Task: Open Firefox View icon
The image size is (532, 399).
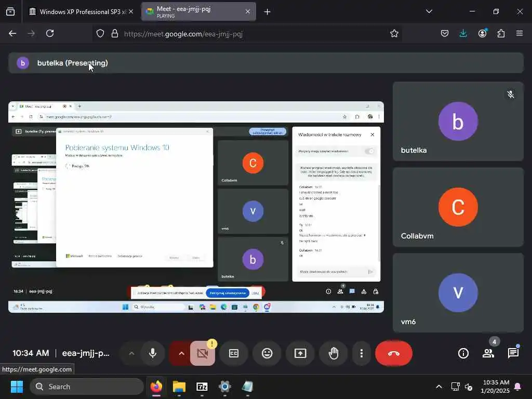Action: pyautogui.click(x=10, y=11)
